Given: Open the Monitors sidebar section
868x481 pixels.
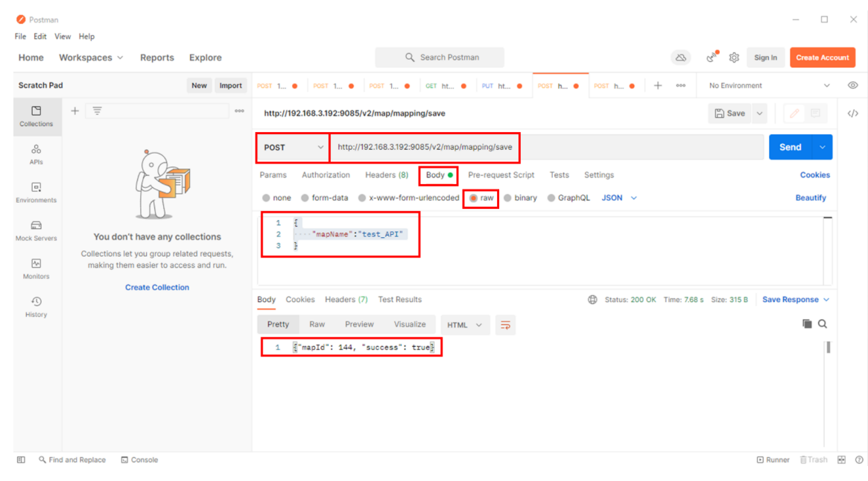Looking at the screenshot, I should (37, 268).
